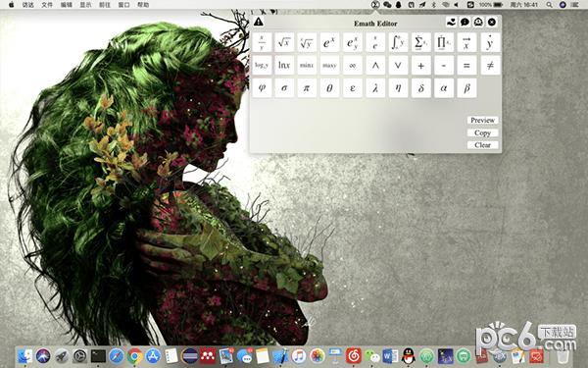Click the Emath Editor icon in the menu bar
588x368 pixels.
coord(375,5)
